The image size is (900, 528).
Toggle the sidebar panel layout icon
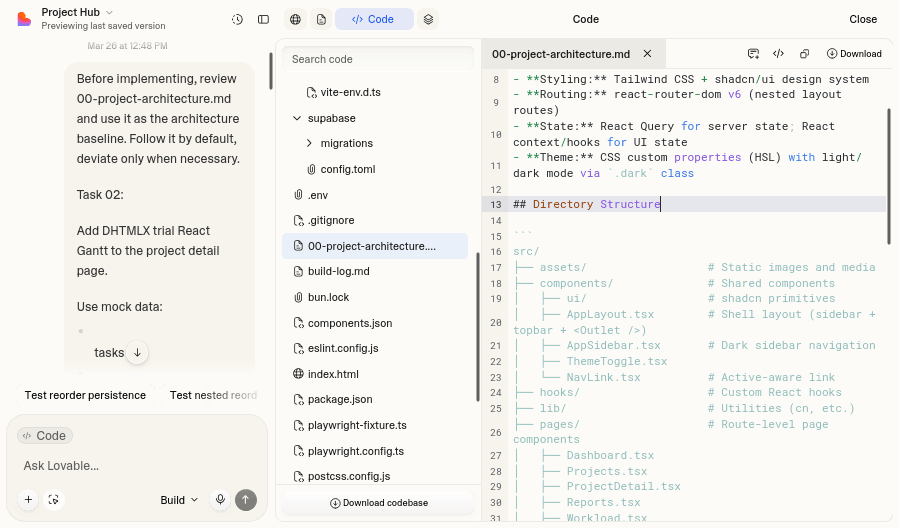click(x=263, y=20)
